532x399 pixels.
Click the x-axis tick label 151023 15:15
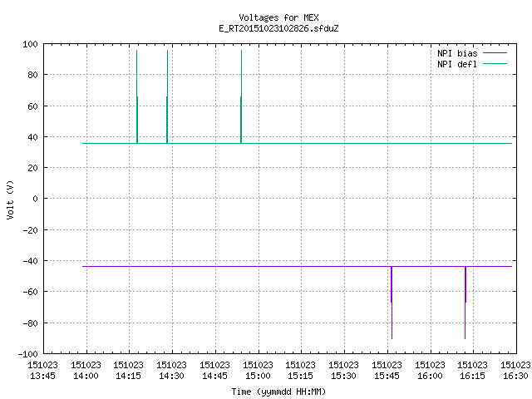(x=301, y=370)
